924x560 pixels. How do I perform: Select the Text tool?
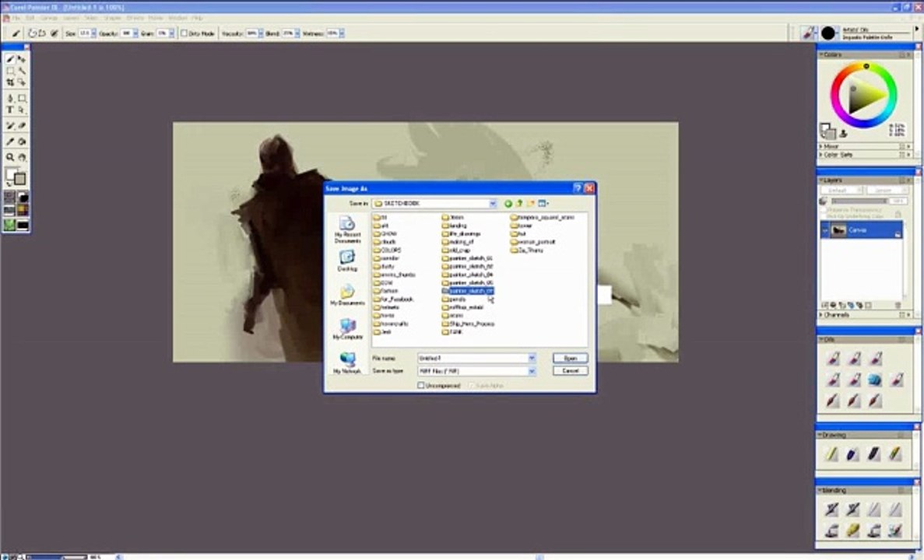(x=10, y=110)
